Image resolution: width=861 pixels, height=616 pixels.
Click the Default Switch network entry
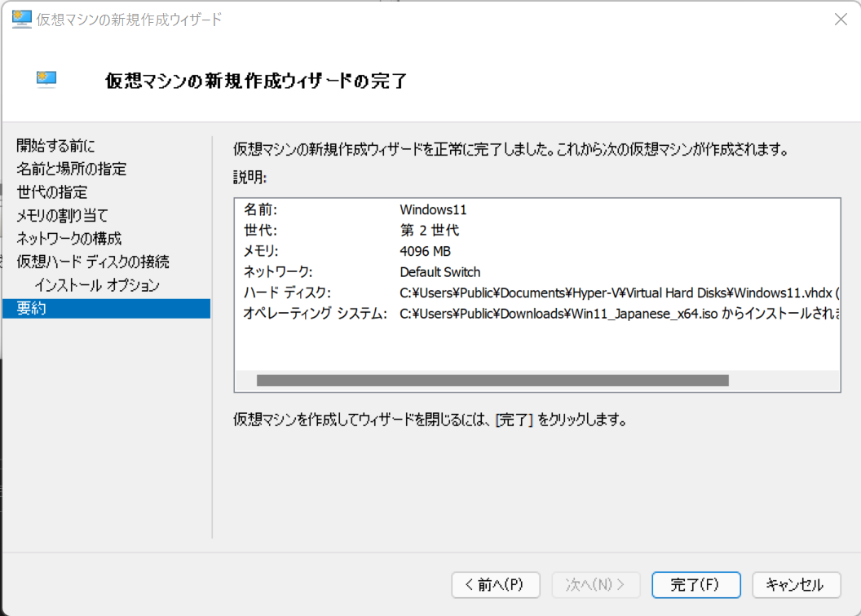tap(440, 271)
